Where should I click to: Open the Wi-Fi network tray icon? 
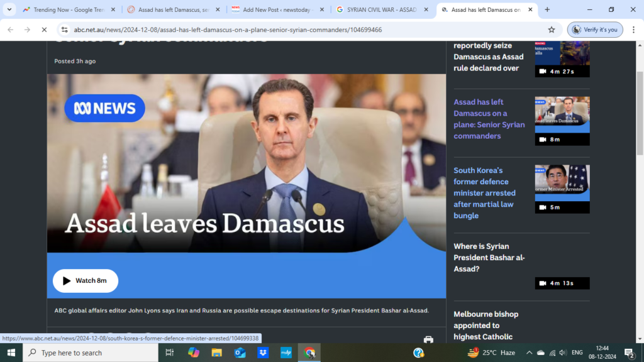pyautogui.click(x=552, y=353)
